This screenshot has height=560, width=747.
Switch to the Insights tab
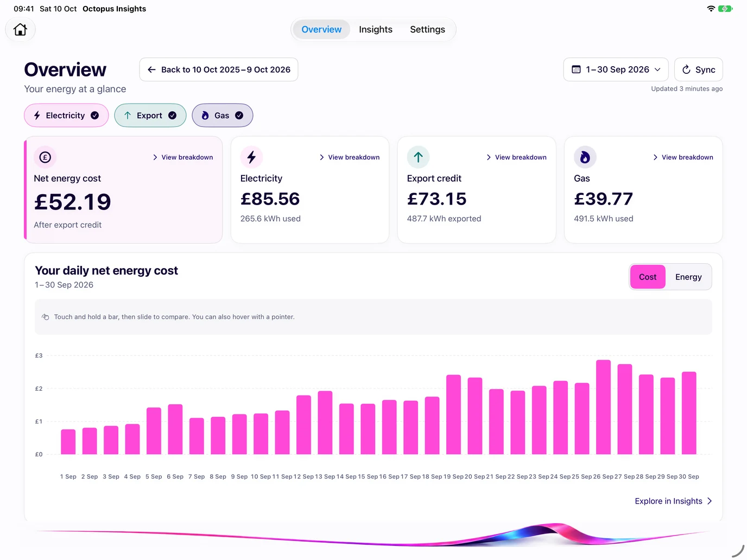tap(376, 29)
